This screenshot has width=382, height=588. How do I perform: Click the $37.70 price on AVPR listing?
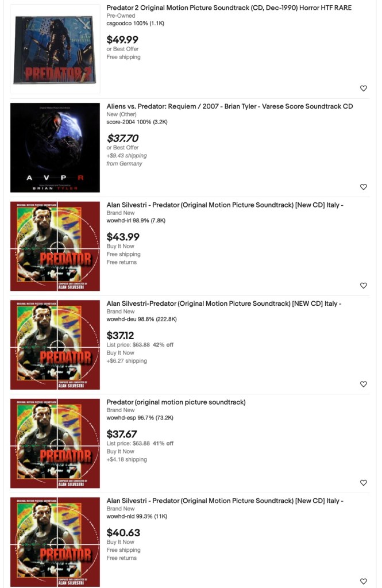click(122, 138)
